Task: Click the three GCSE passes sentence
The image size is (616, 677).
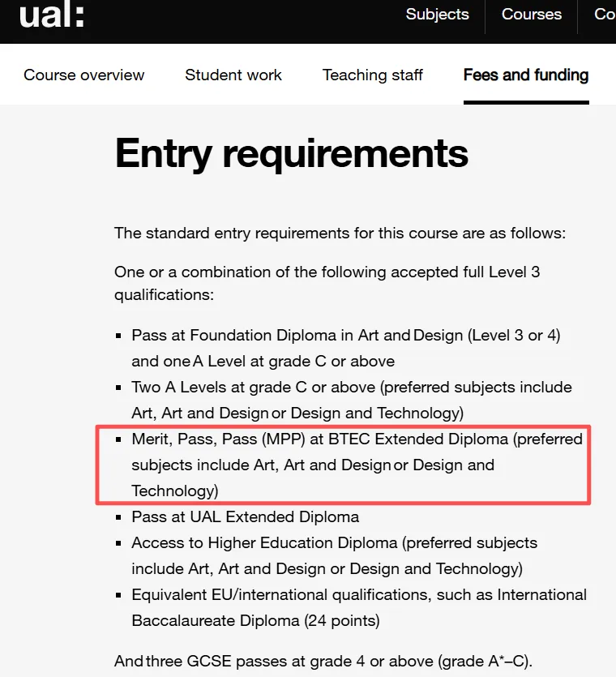Action: pyautogui.click(x=323, y=661)
